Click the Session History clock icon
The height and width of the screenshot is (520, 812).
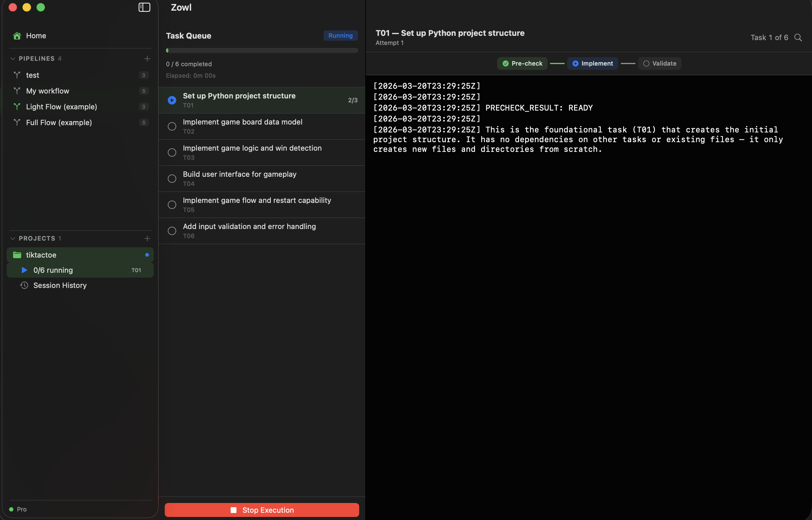click(24, 285)
